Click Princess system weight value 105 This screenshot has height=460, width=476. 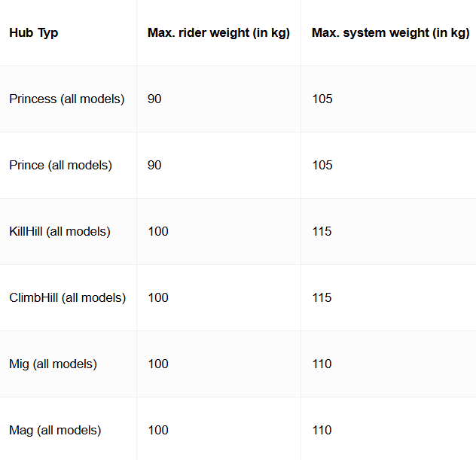(x=322, y=99)
